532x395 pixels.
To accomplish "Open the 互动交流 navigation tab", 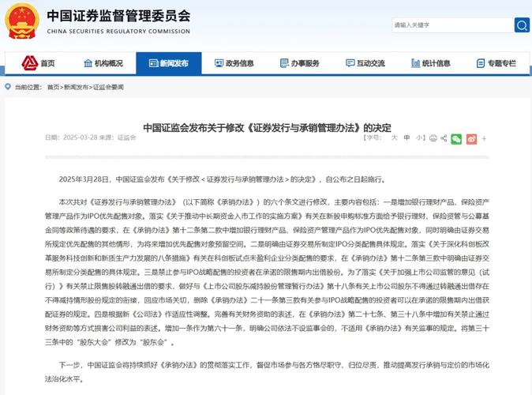I will tap(365, 63).
